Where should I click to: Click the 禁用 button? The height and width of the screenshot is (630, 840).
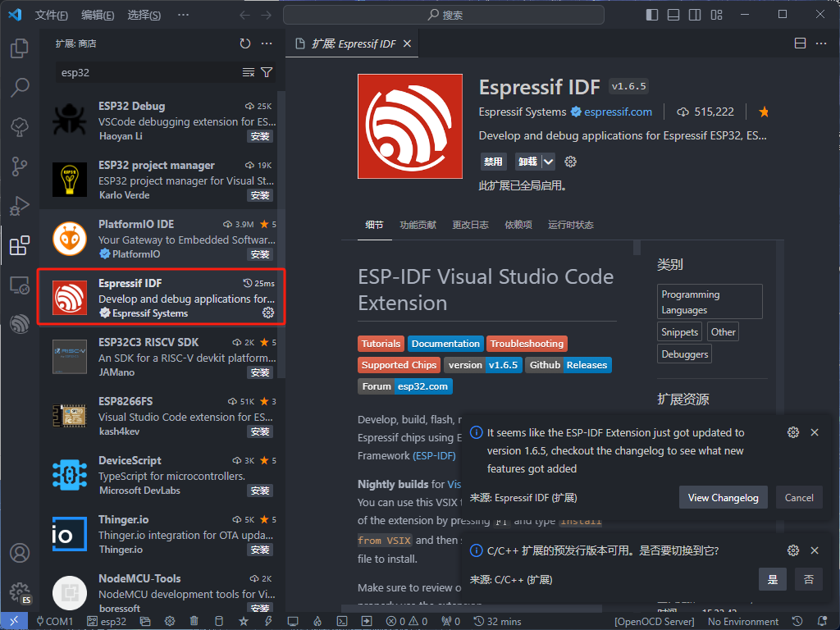[x=493, y=162]
